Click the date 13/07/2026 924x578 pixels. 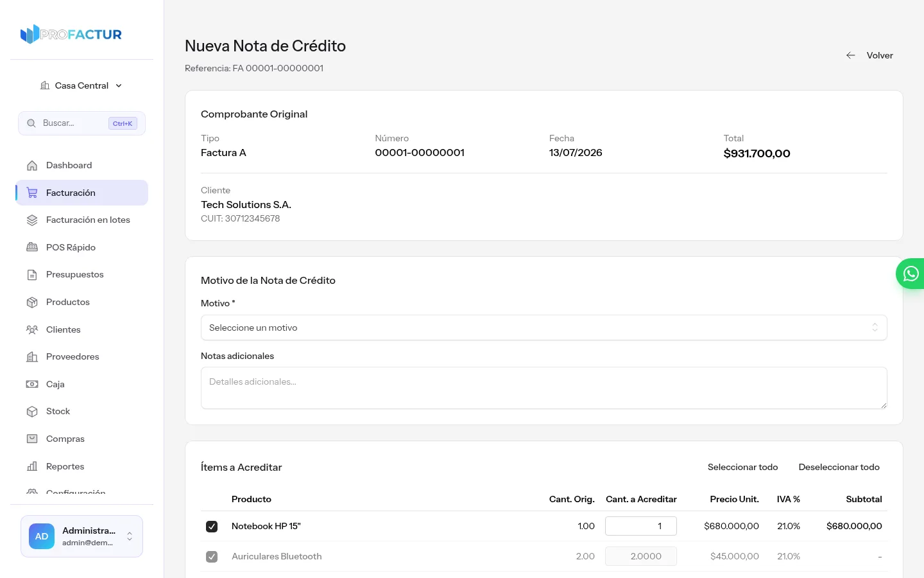576,153
